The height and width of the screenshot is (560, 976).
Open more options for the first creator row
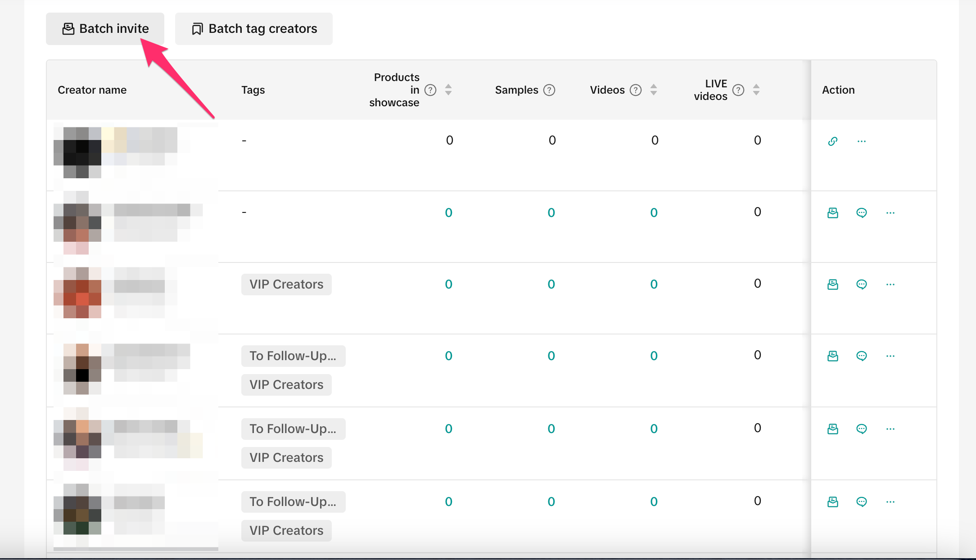point(861,141)
